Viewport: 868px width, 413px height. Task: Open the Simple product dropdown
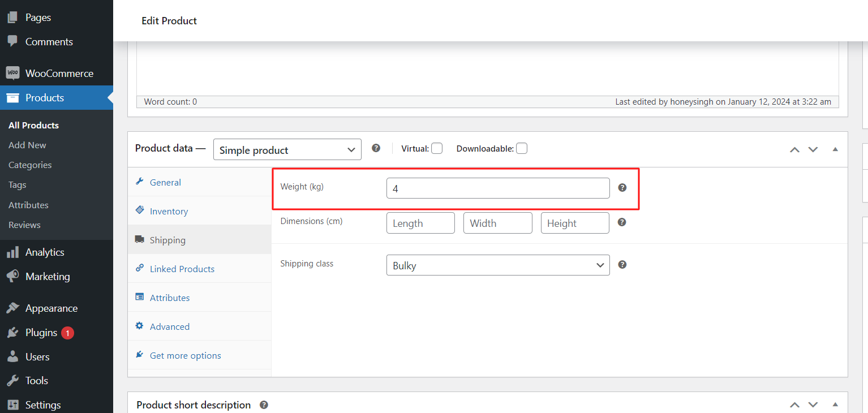286,149
